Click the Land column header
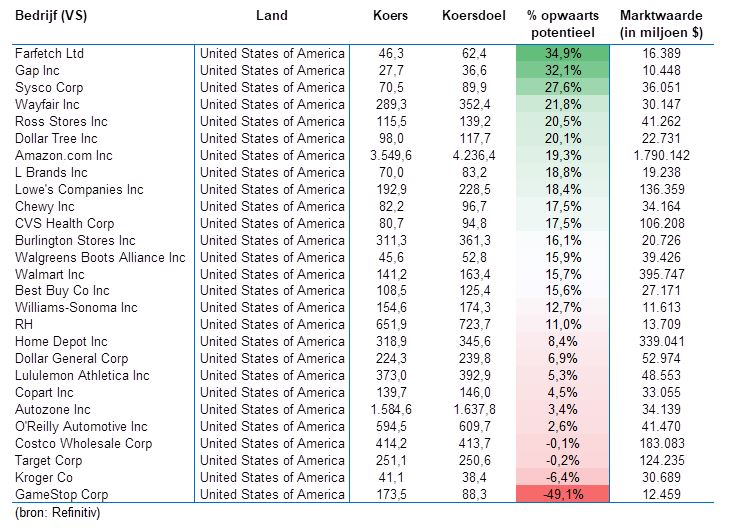Screen dimensions: 744x529 [x=271, y=15]
